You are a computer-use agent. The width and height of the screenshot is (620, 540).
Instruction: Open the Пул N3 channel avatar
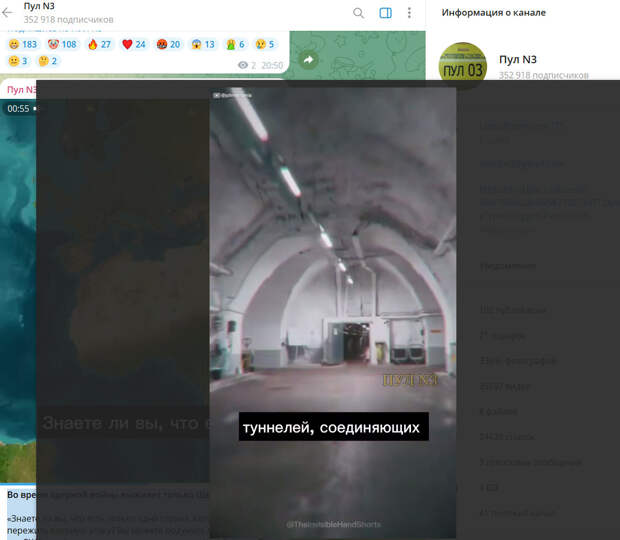pyautogui.click(x=463, y=63)
